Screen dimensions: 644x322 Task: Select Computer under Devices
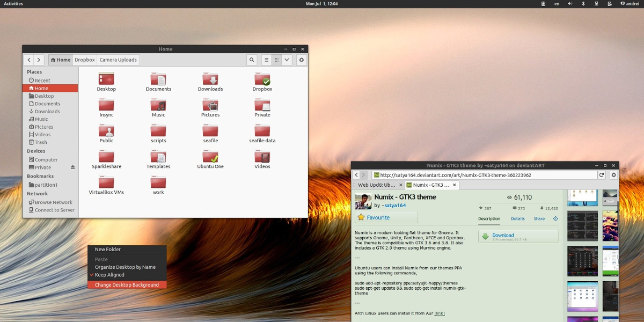(x=50, y=160)
